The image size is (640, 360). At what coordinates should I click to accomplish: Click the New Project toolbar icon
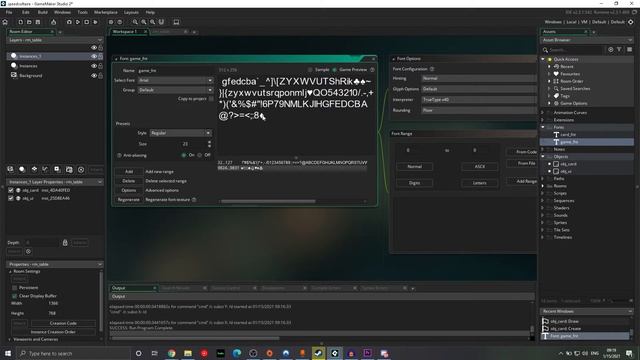pyautogui.click(x=20, y=22)
